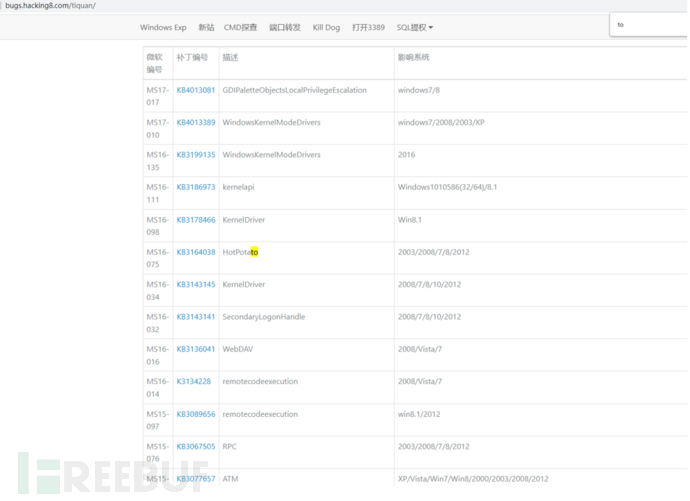Open the CMD探查 nav item
Viewport: 690px width, 501px height.
click(240, 27)
